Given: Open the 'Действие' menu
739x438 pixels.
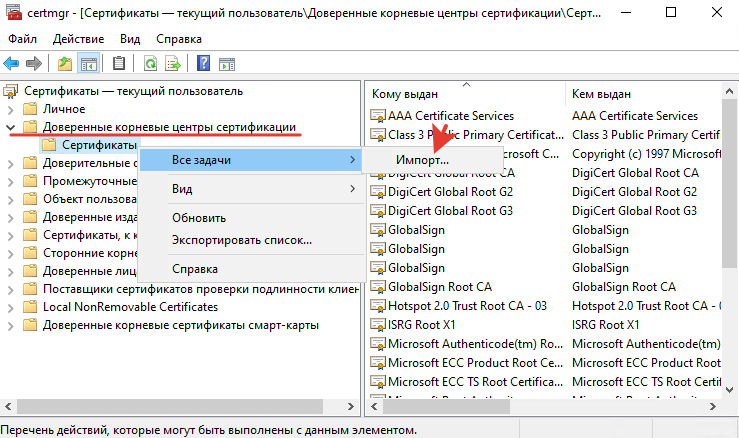Looking at the screenshot, I should tap(78, 39).
